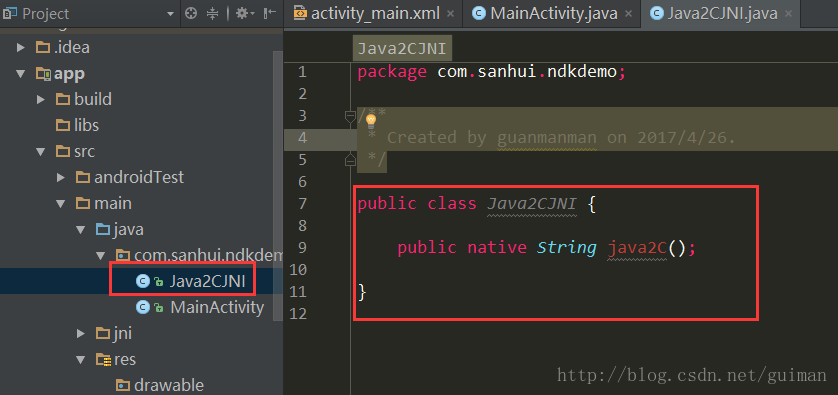Click com.sanhui.ndkdemo in package statement
The width and height of the screenshot is (838, 395).
coord(527,72)
